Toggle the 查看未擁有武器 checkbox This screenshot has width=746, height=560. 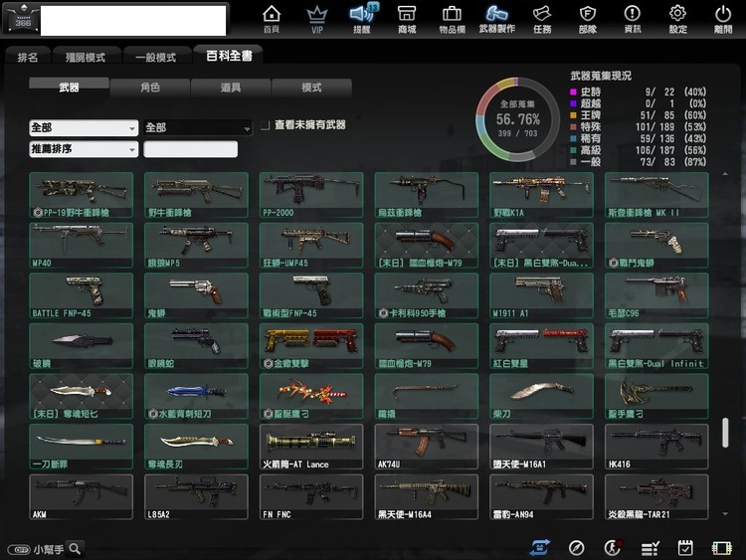pos(265,125)
